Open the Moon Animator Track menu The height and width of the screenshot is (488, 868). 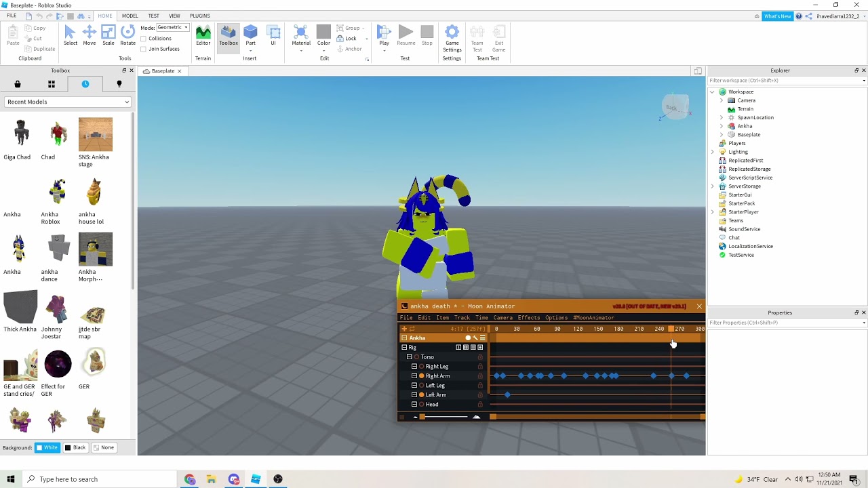tap(462, 318)
